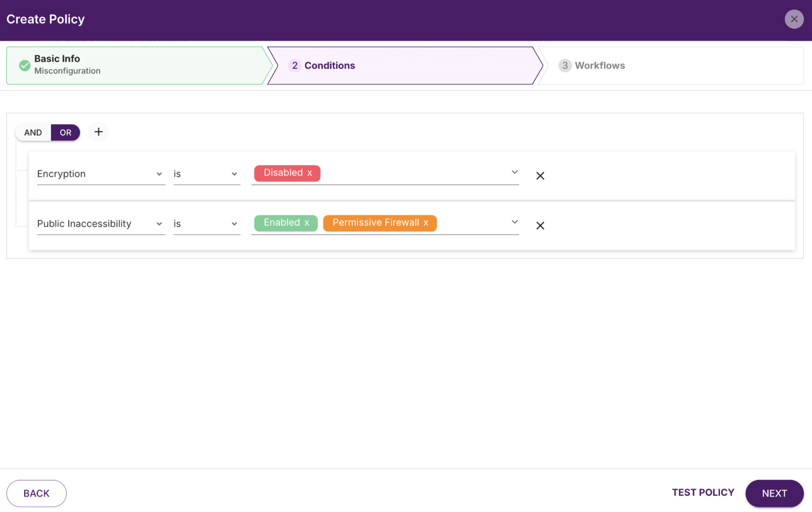Add a new condition with plus icon

coord(98,132)
